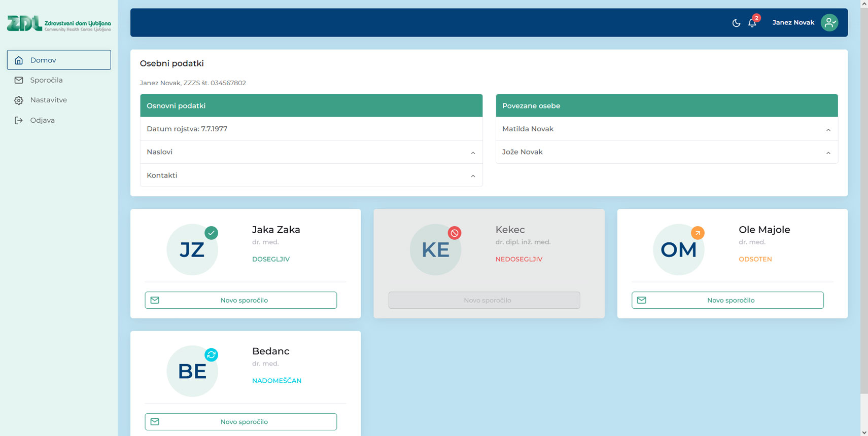Toggle dark mode with moon icon
Viewport: 868px width, 436px height.
click(736, 23)
